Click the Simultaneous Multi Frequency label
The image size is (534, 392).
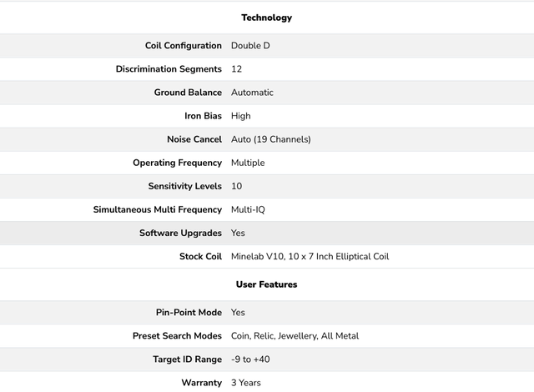coord(157,209)
